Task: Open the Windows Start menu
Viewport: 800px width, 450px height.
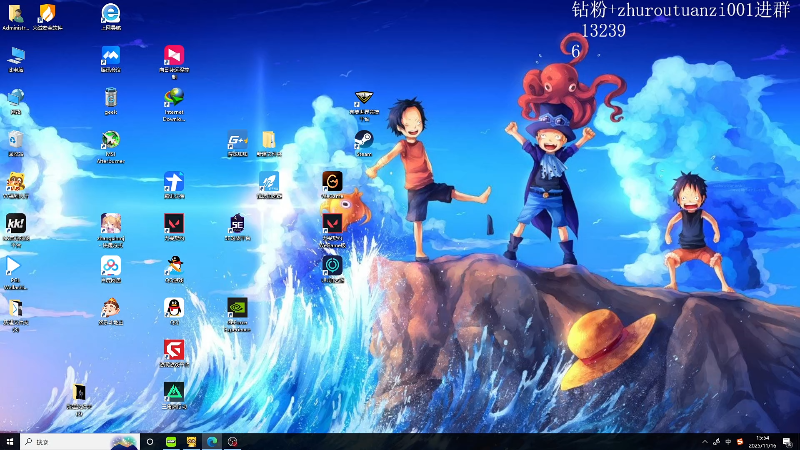Action: [x=10, y=442]
